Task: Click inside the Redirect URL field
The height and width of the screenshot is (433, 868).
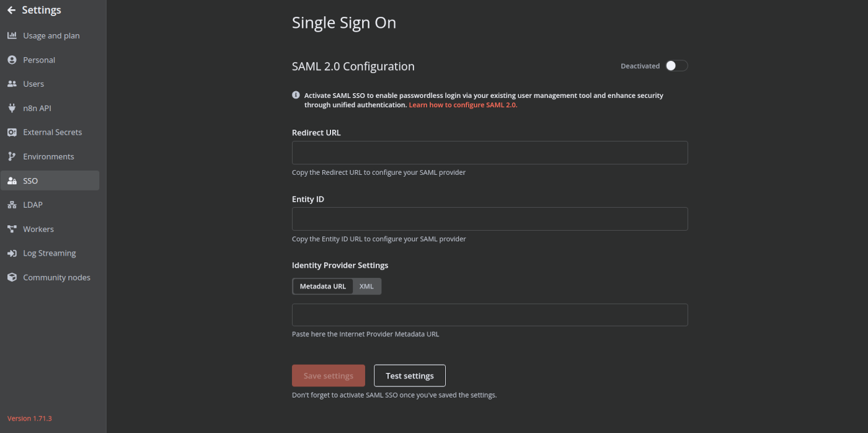Action: pyautogui.click(x=489, y=153)
